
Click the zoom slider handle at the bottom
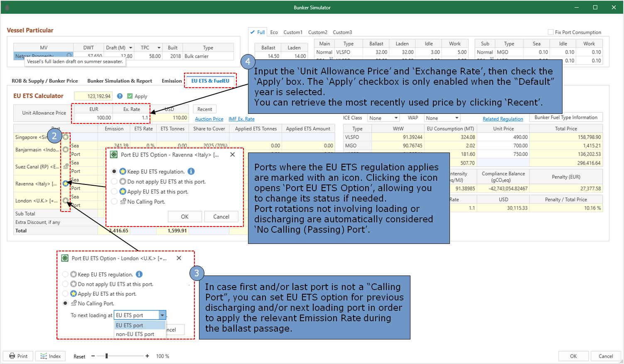107,356
